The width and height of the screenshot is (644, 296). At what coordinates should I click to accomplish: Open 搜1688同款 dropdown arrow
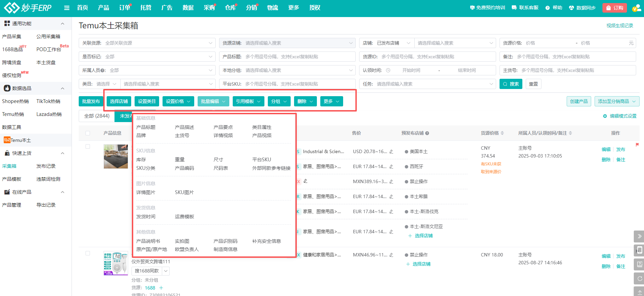point(166,271)
